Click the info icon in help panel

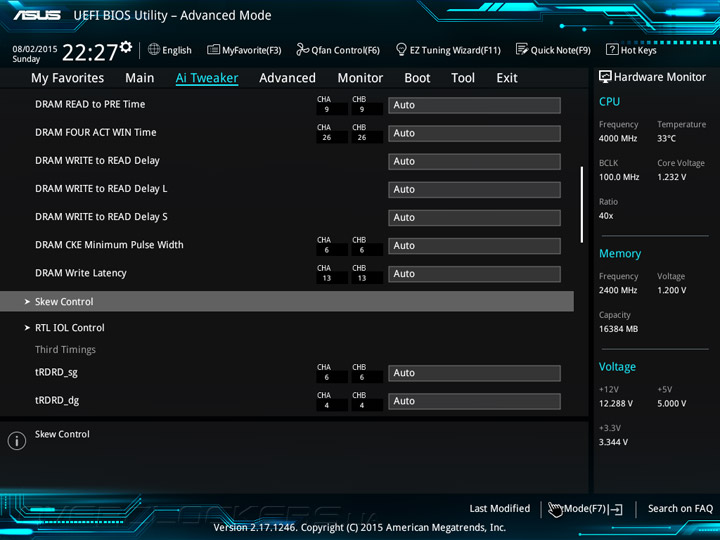[x=17, y=441]
